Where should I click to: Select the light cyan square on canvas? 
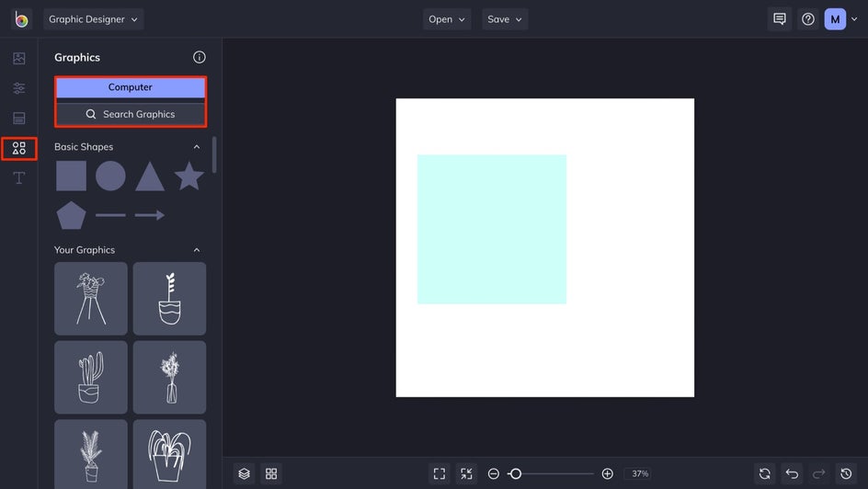click(x=492, y=229)
